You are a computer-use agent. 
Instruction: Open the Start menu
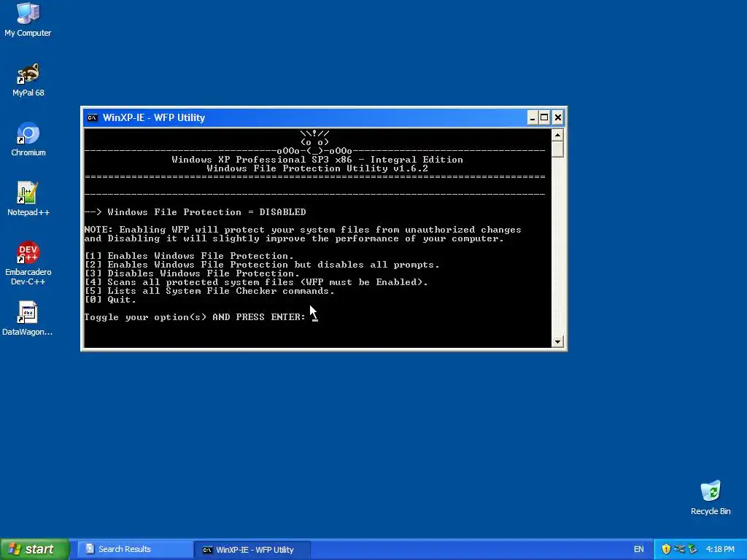35,549
